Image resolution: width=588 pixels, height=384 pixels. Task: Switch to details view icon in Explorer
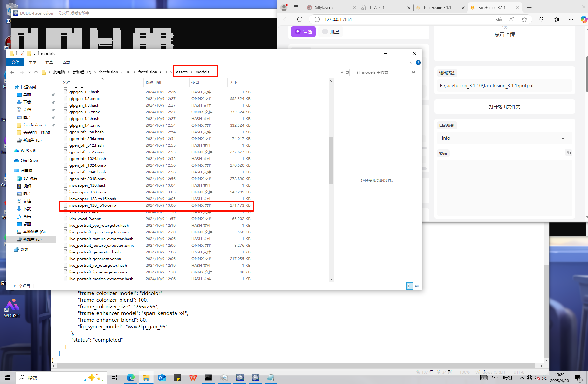[x=410, y=286]
